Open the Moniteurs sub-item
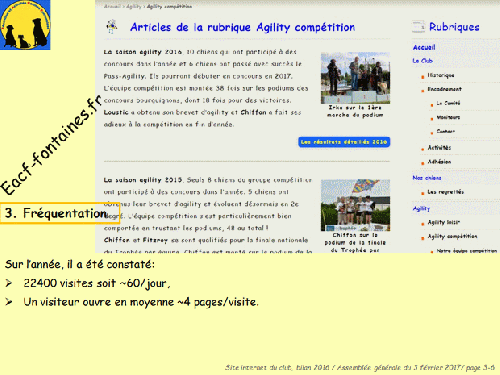This screenshot has width=500, height=375. pyautogui.click(x=448, y=117)
